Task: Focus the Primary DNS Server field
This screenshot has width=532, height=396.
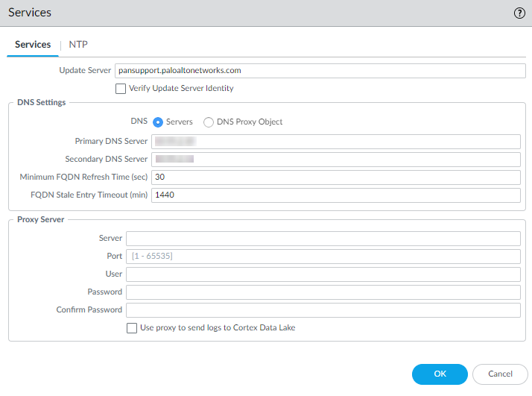Action: pyautogui.click(x=335, y=142)
